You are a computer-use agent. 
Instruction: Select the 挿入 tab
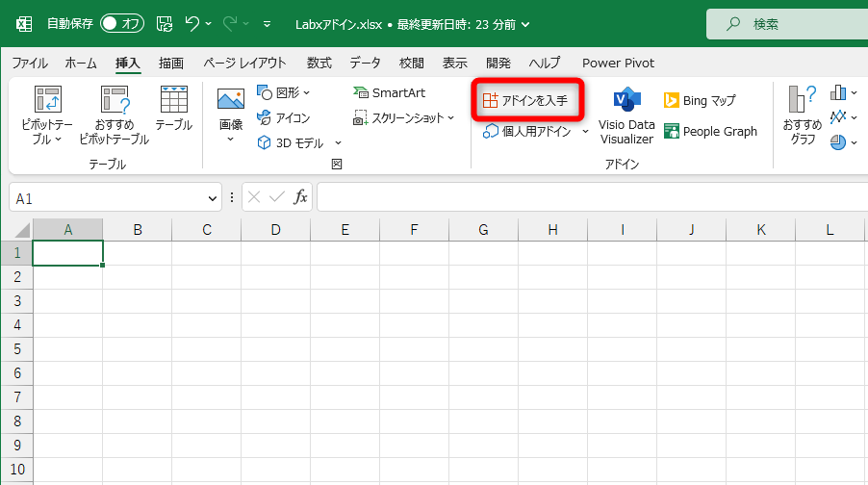click(128, 64)
